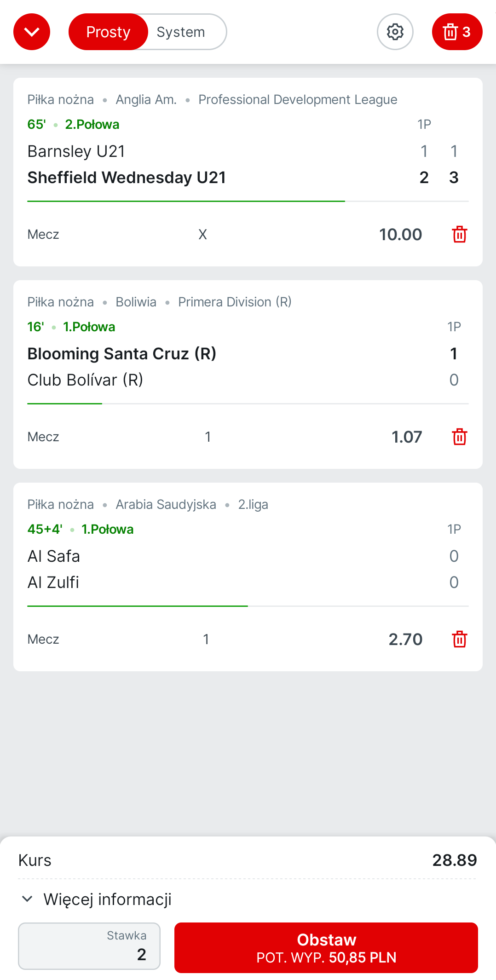Clear all 3 bets with trash button
The height and width of the screenshot is (980, 496).
pyautogui.click(x=457, y=32)
